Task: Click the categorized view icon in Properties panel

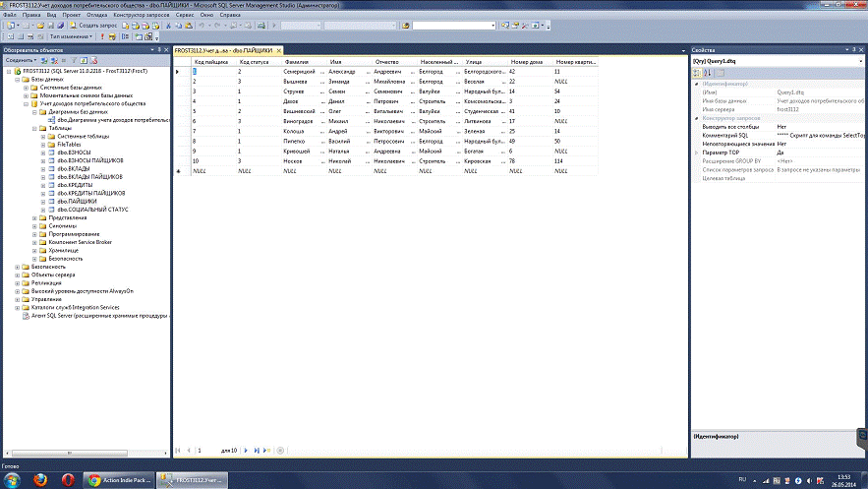Action: (x=697, y=73)
